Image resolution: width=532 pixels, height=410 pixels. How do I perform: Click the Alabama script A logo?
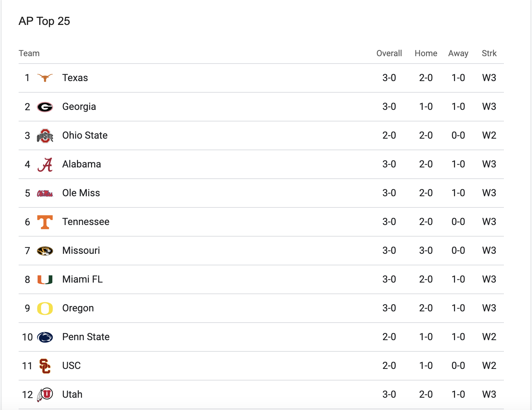[45, 165]
